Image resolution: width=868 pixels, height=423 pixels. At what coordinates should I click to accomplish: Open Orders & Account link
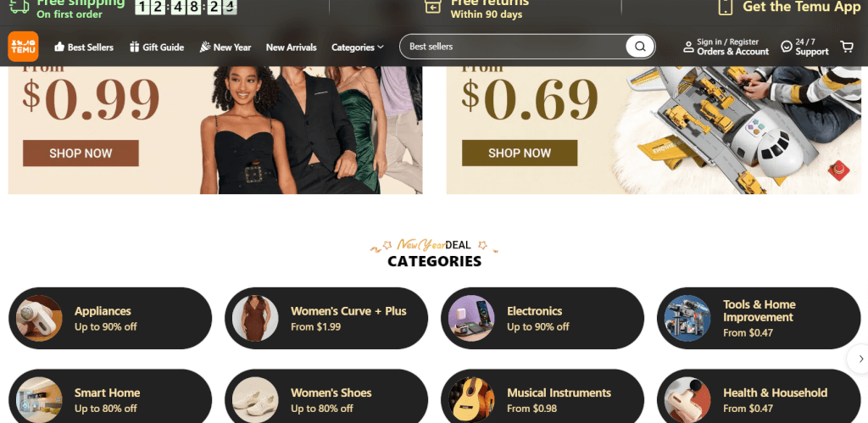[733, 52]
